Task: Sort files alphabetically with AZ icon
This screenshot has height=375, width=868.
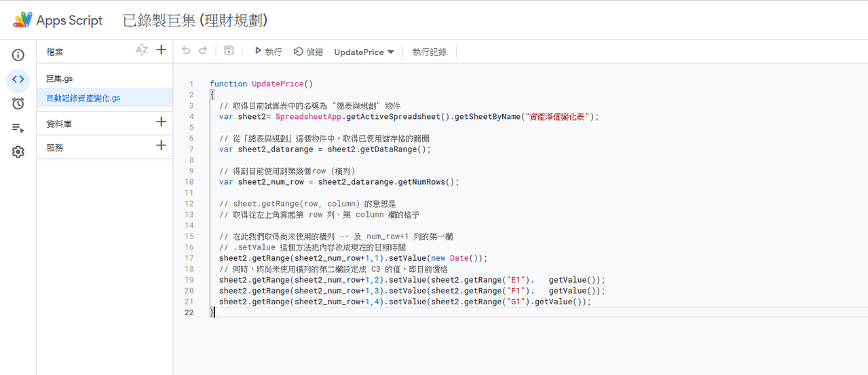Action: click(x=141, y=50)
